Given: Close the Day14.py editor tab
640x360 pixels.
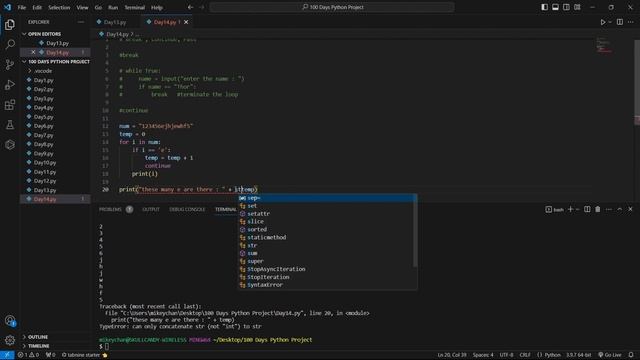Looking at the screenshot, I should [x=186, y=22].
